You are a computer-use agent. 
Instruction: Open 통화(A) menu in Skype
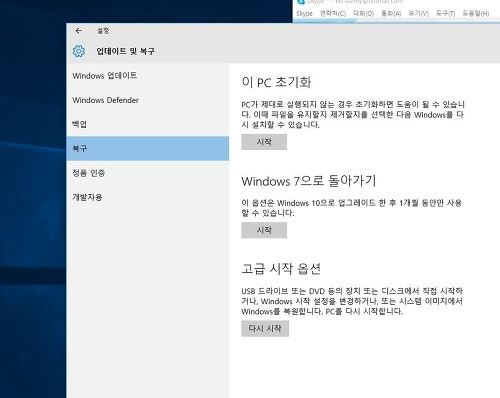point(391,14)
